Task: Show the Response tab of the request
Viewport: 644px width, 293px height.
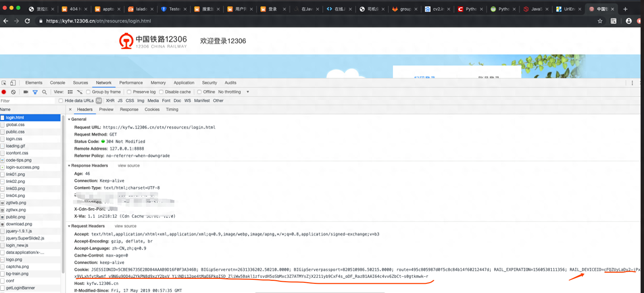Action: (x=129, y=109)
